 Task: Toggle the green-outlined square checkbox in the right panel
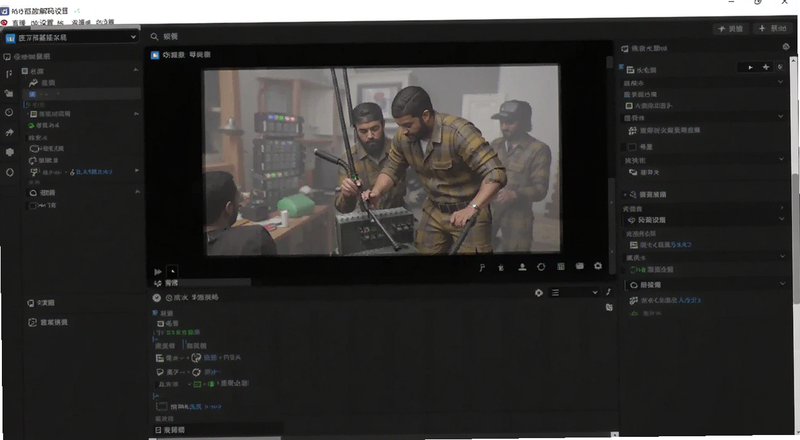click(x=629, y=106)
